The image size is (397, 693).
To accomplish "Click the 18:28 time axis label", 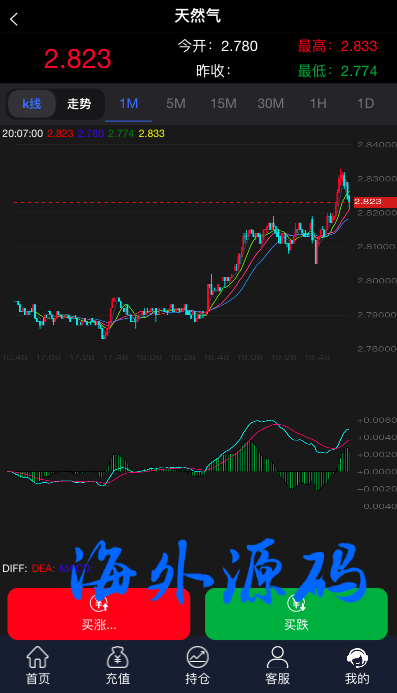I will click(182, 357).
